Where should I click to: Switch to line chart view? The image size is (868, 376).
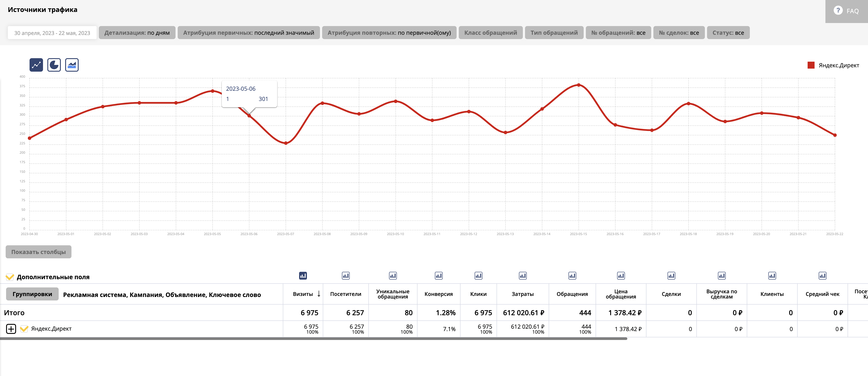(x=36, y=65)
